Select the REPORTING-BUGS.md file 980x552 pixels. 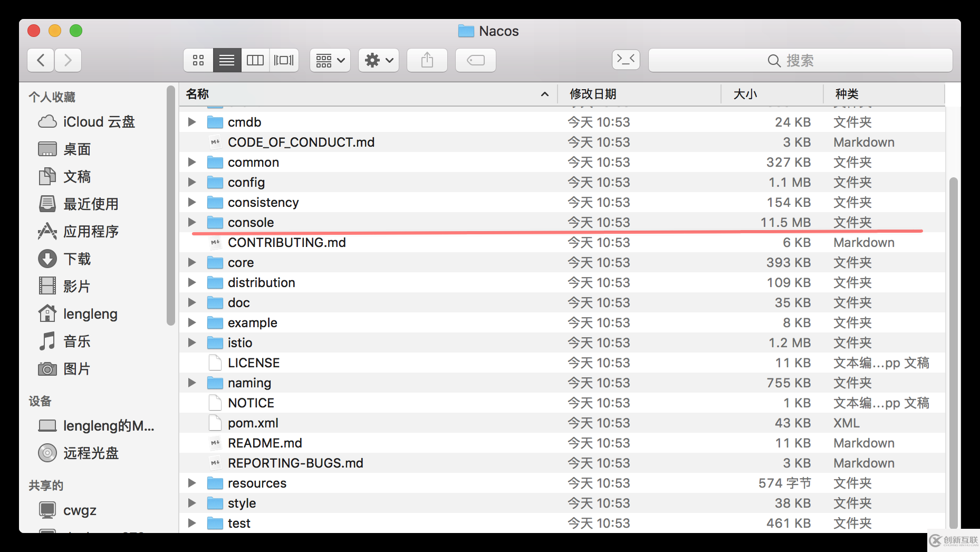pyautogui.click(x=562, y=463)
